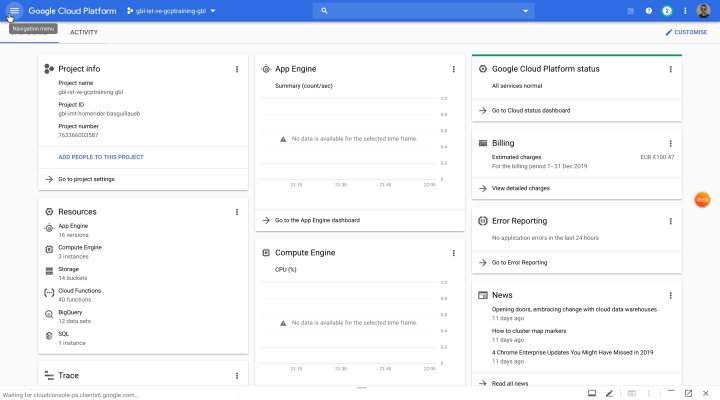The image size is (720, 400).
Task: Click into the top search field
Action: pos(423,11)
